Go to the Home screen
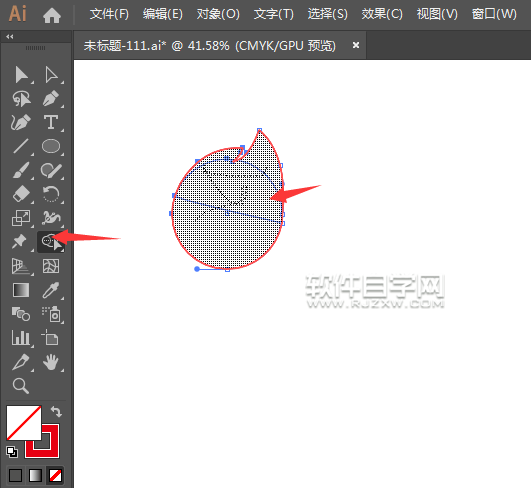 (52, 15)
